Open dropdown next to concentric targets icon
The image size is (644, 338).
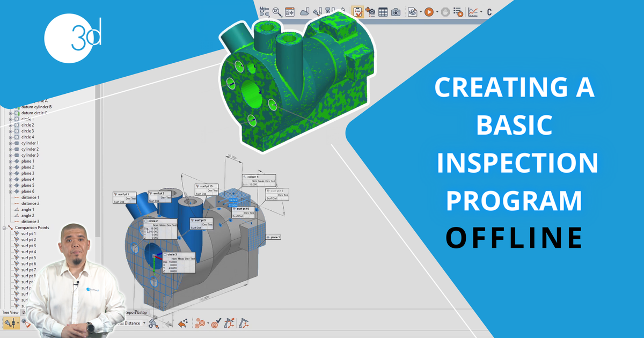pyautogui.click(x=208, y=324)
